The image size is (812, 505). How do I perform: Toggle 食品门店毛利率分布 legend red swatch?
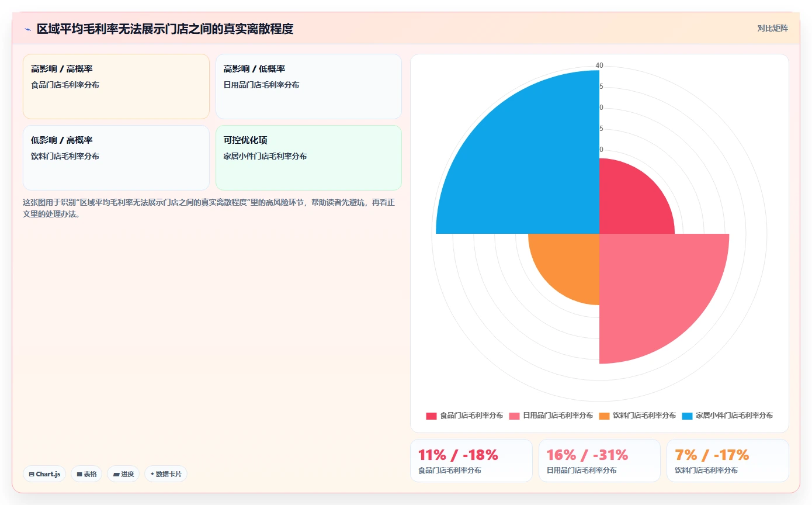[431, 416]
